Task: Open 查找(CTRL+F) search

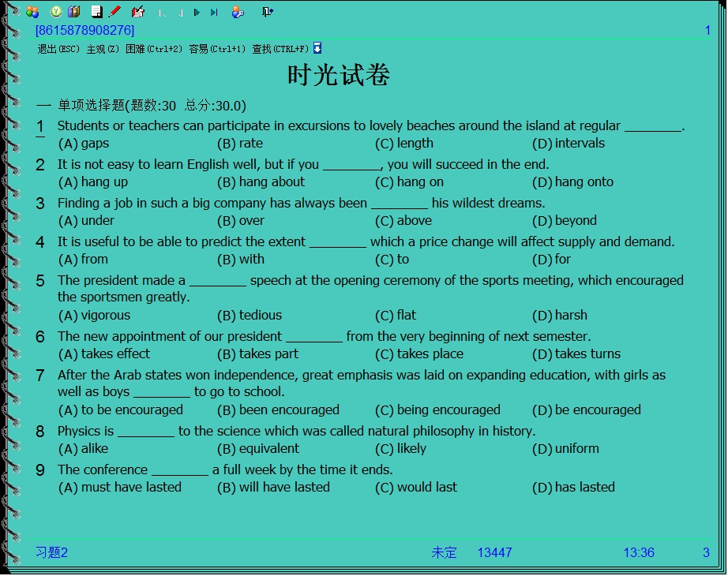Action: pyautogui.click(x=280, y=49)
